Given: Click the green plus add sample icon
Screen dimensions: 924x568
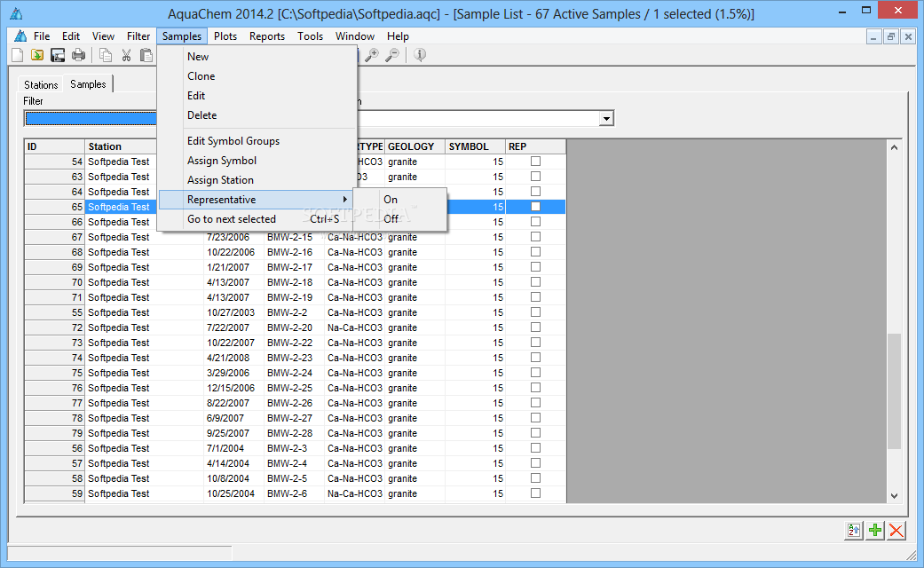Looking at the screenshot, I should tap(875, 531).
